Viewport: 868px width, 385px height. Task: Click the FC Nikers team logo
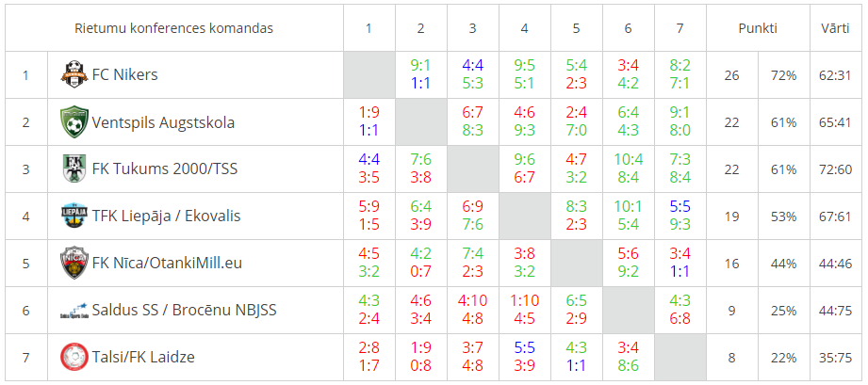(74, 74)
